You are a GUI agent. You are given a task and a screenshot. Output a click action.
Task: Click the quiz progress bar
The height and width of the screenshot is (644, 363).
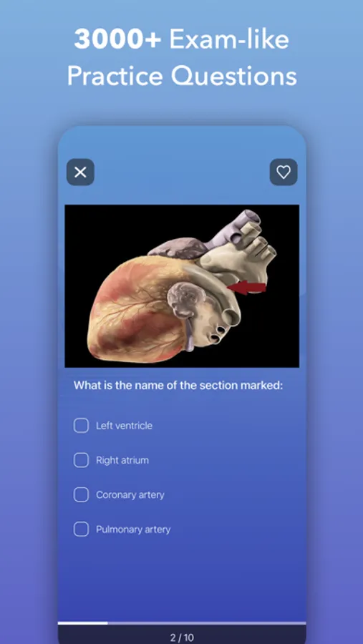[182, 623]
